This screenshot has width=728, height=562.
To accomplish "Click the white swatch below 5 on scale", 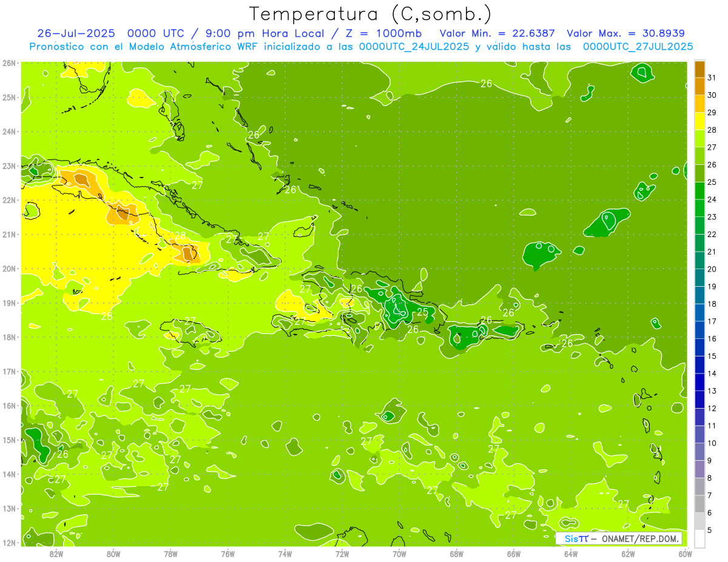I will [699, 538].
